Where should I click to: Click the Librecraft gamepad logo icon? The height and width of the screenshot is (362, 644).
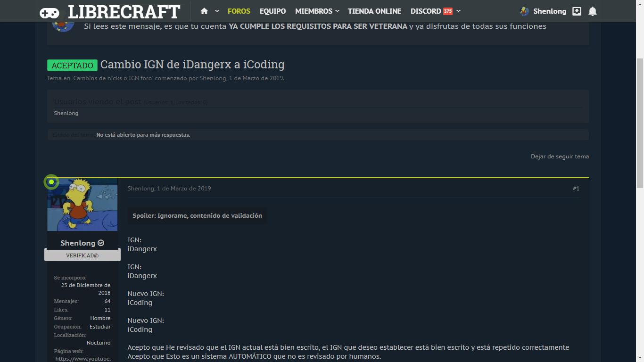(50, 12)
